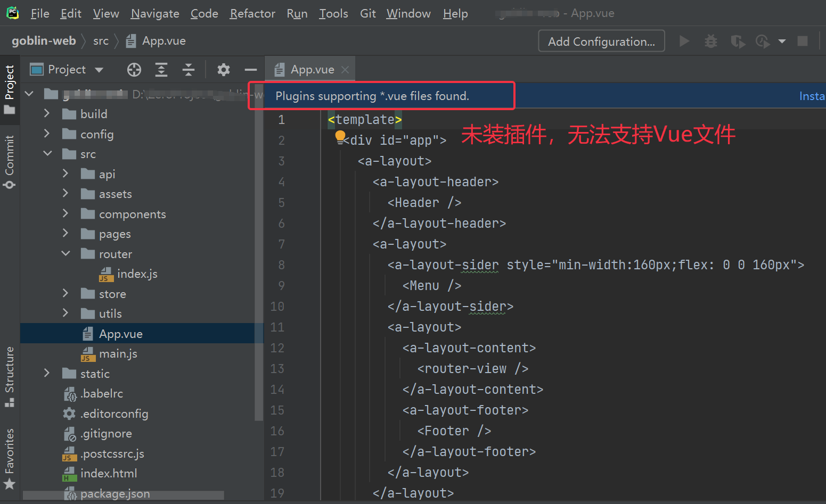Image resolution: width=826 pixels, height=504 pixels.
Task: Expand the pages folder
Action: (x=66, y=233)
